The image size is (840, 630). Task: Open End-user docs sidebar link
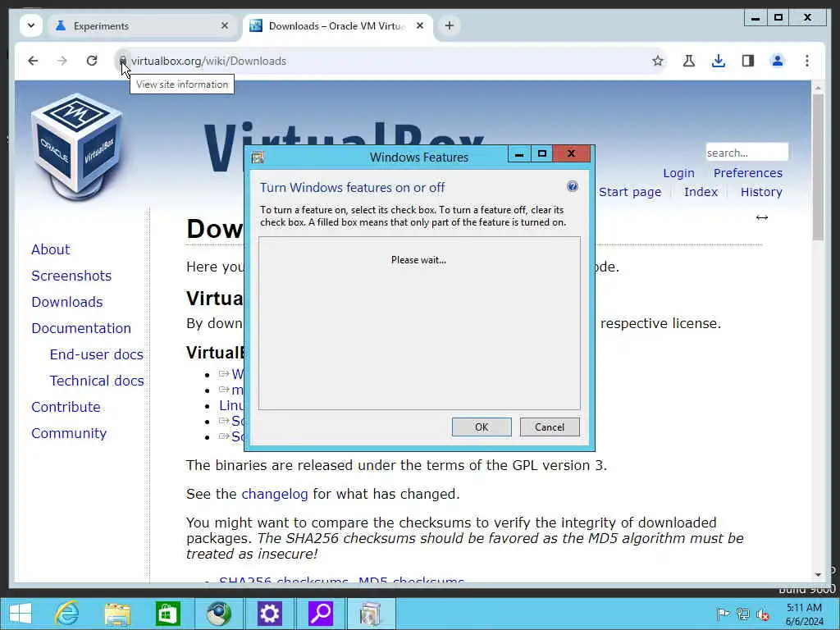click(x=97, y=354)
